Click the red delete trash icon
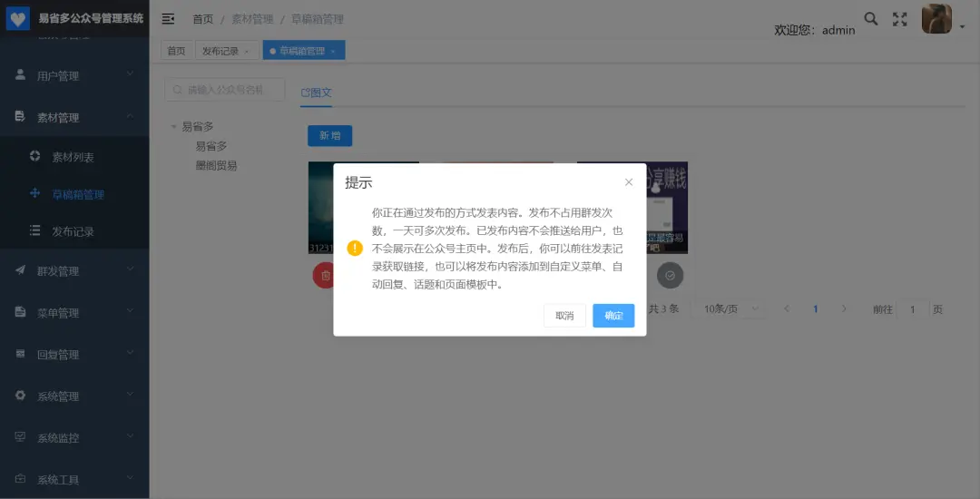Viewport: 980px width, 499px height. click(325, 276)
